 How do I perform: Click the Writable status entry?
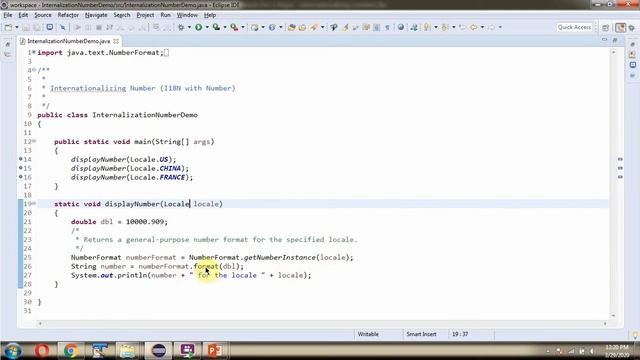coord(368,334)
